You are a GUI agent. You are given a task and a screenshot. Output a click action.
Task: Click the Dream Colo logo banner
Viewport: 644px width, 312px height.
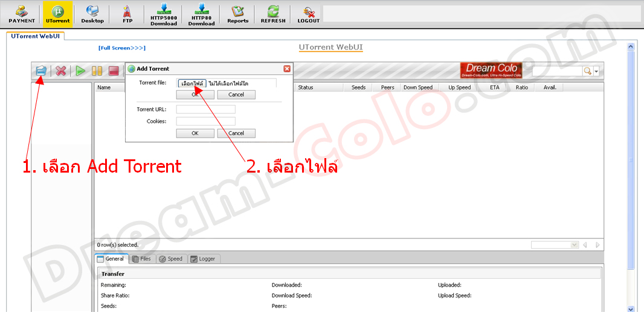(x=491, y=70)
